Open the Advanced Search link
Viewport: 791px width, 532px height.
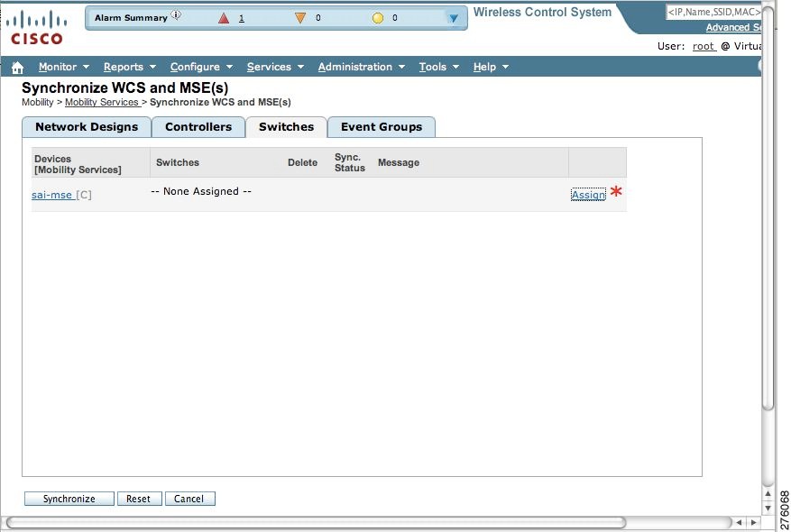pos(733,27)
